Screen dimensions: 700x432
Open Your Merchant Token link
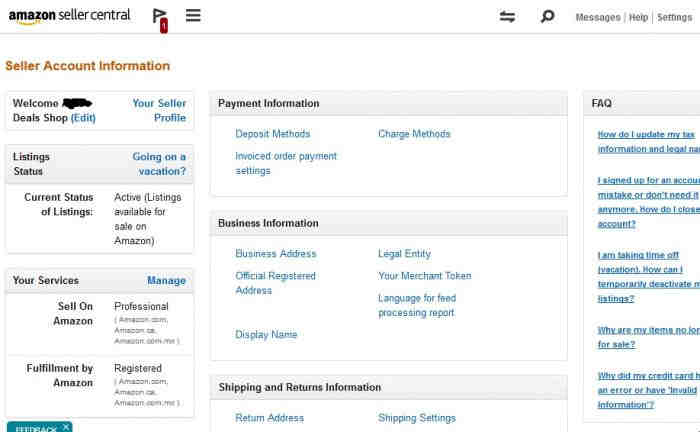(x=425, y=276)
